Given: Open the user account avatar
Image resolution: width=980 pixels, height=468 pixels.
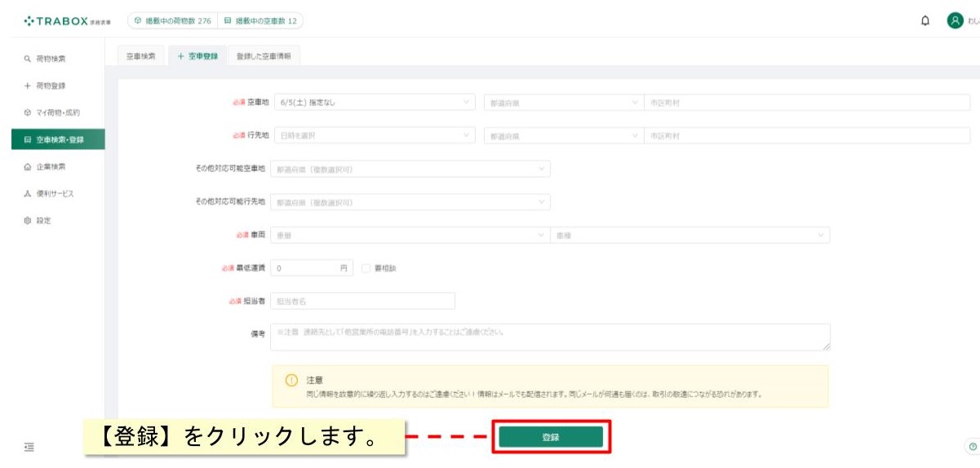Looking at the screenshot, I should pyautogui.click(x=955, y=21).
